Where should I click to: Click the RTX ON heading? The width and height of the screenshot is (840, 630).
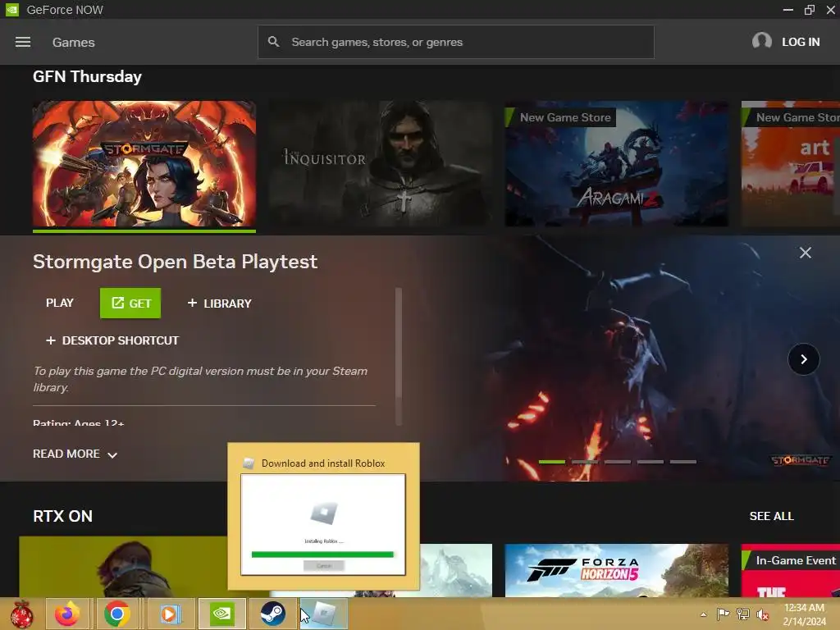tap(62, 516)
